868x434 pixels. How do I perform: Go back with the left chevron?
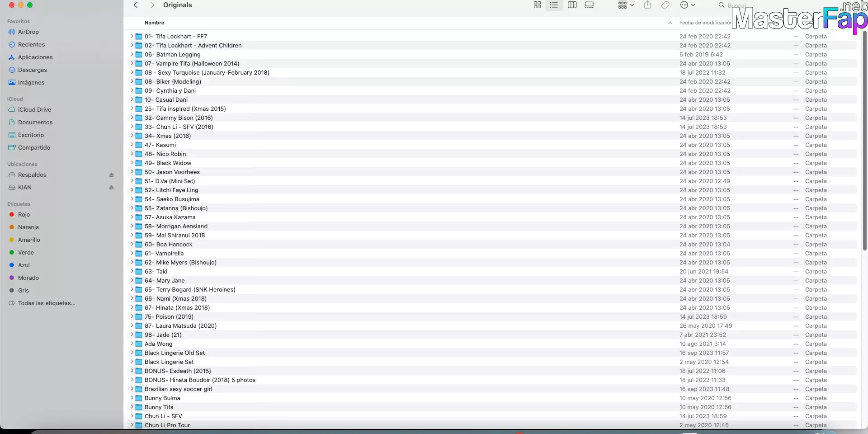tap(136, 5)
